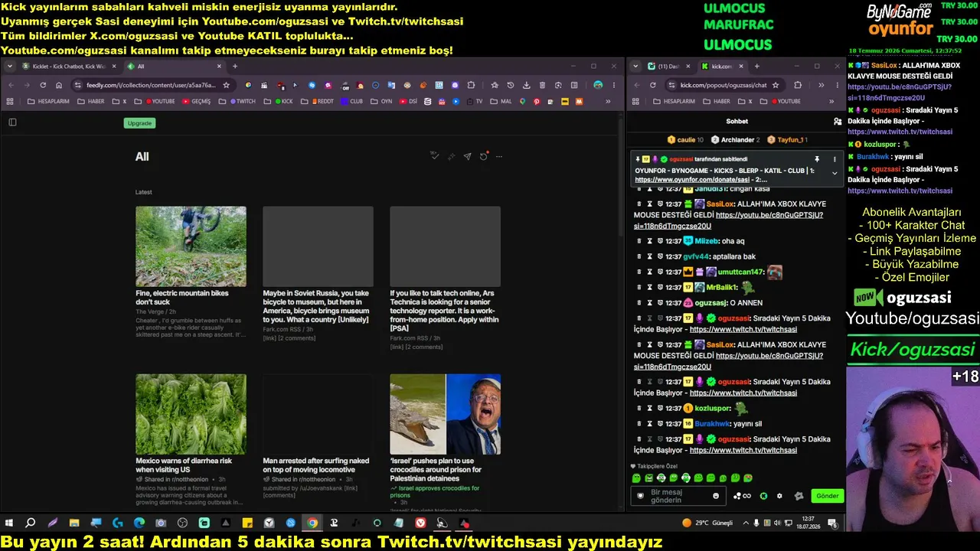Open the Extensions puzzle icon in Kick window
The width and height of the screenshot is (980, 551).
point(798,85)
